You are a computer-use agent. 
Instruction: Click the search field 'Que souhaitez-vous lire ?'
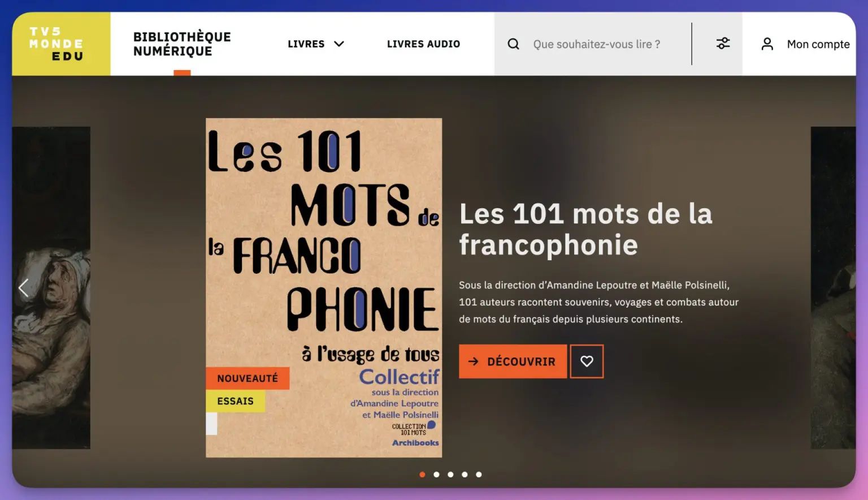[x=607, y=44]
